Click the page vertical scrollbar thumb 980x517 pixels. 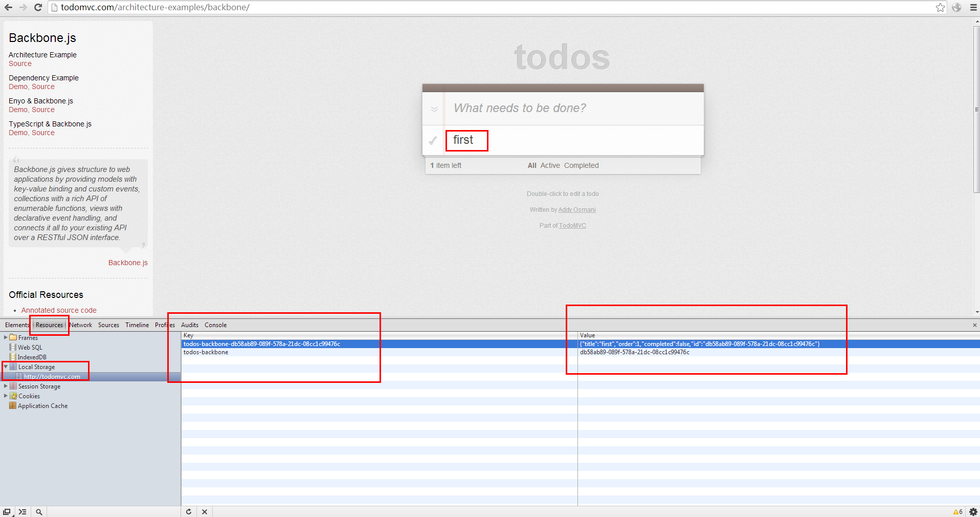[x=976, y=109]
